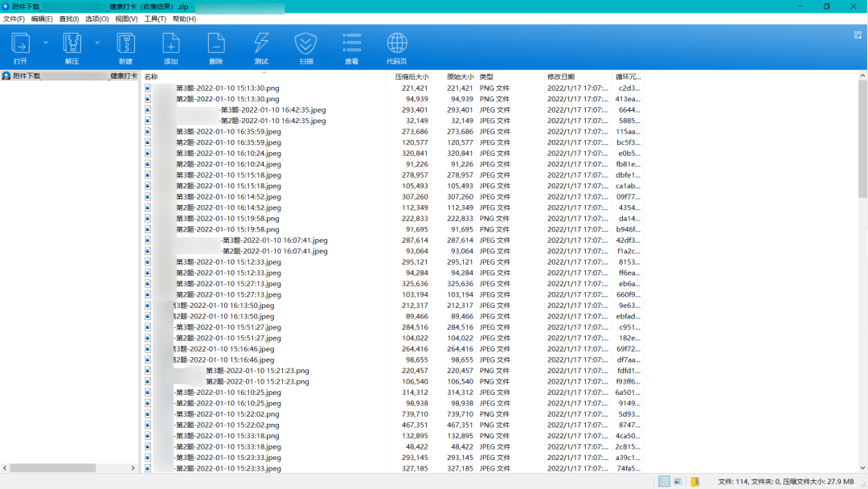Click file icon of 第3题-2022-01-10 15:13:30.png

(x=148, y=88)
